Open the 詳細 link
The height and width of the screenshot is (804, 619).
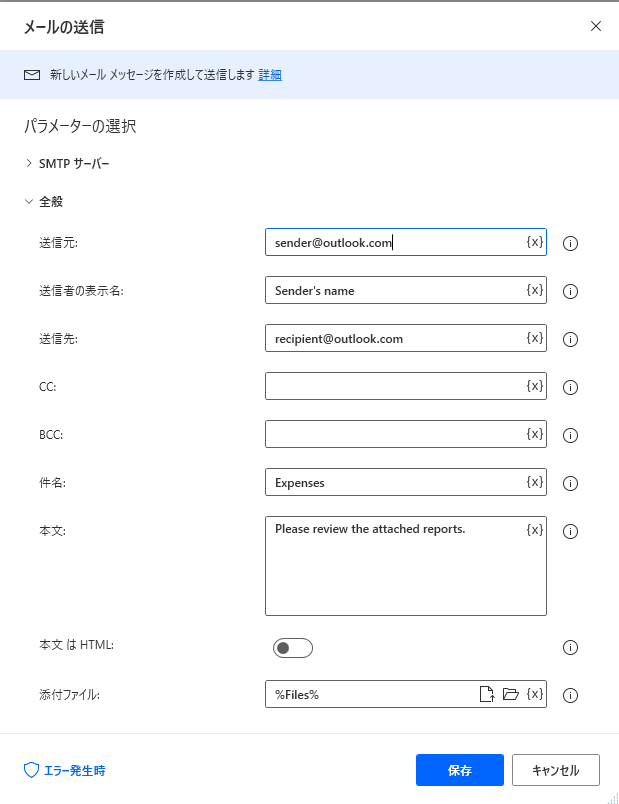(x=270, y=75)
